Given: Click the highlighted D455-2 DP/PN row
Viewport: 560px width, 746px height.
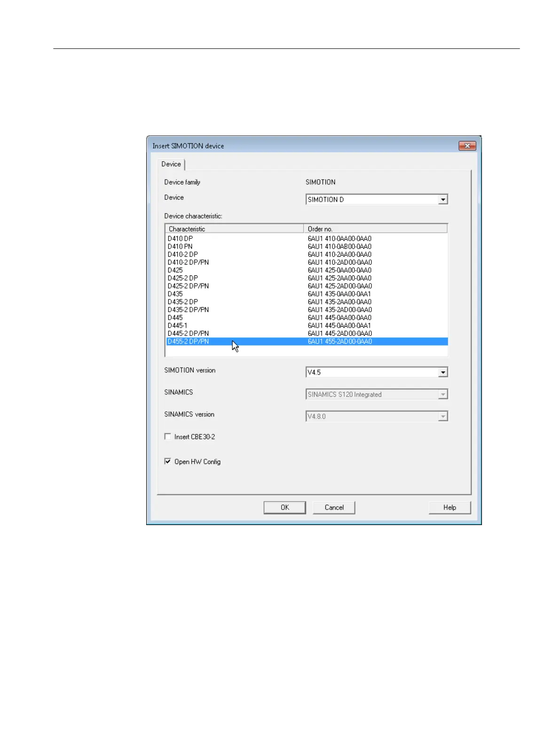Looking at the screenshot, I should (307, 341).
